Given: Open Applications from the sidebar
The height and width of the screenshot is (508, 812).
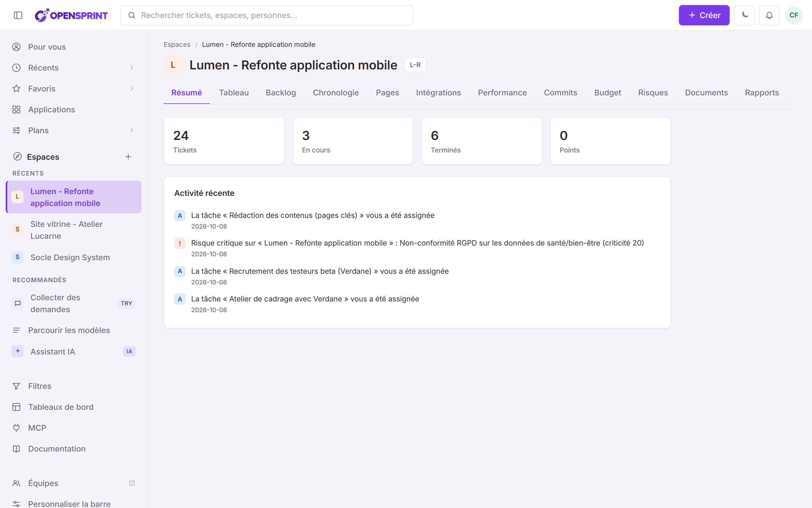Looking at the screenshot, I should coord(74,109).
